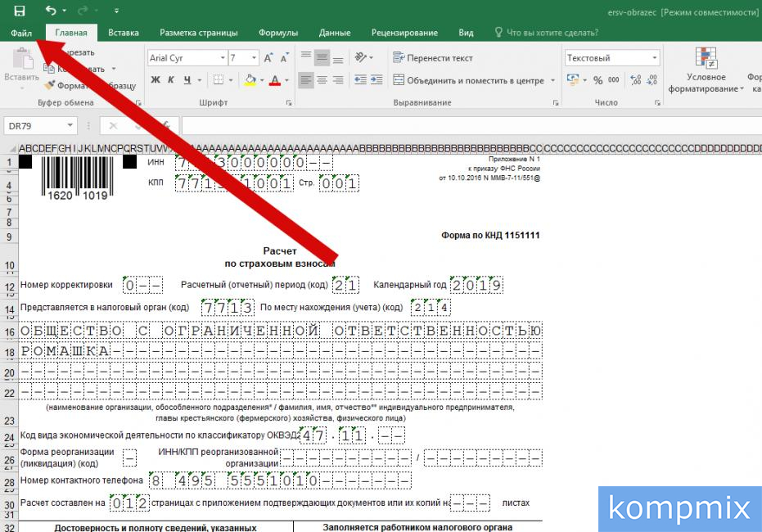Customize the quick access toolbar

[x=116, y=11]
